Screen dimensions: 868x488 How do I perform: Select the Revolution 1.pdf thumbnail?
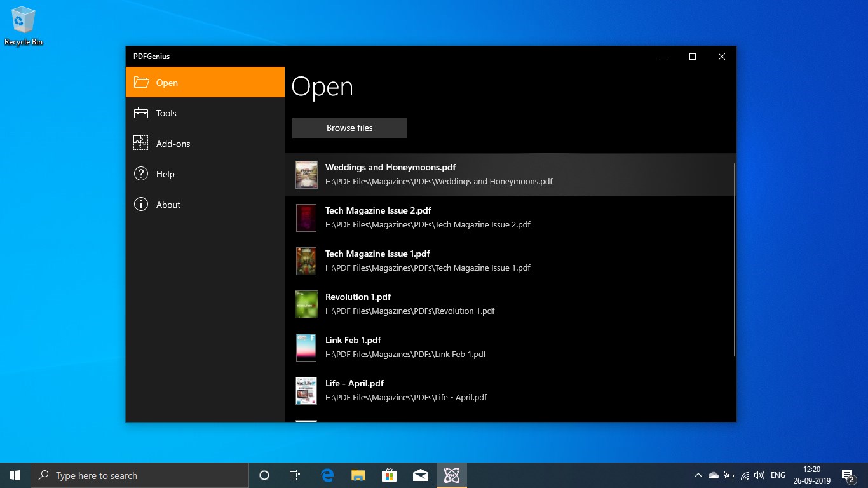[306, 304]
